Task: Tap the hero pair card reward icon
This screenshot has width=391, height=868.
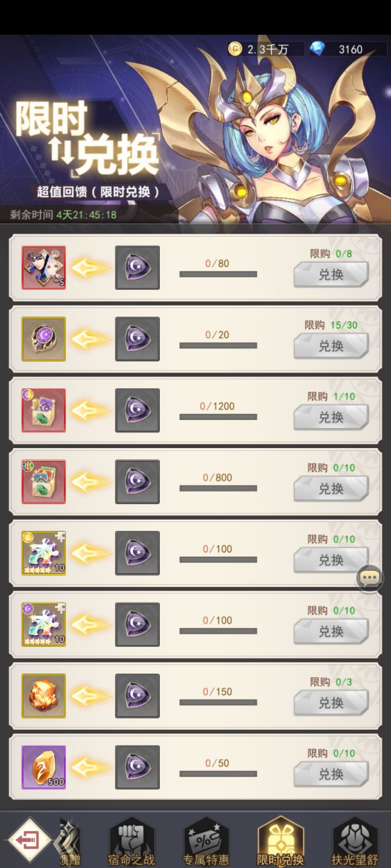Action: point(43,267)
